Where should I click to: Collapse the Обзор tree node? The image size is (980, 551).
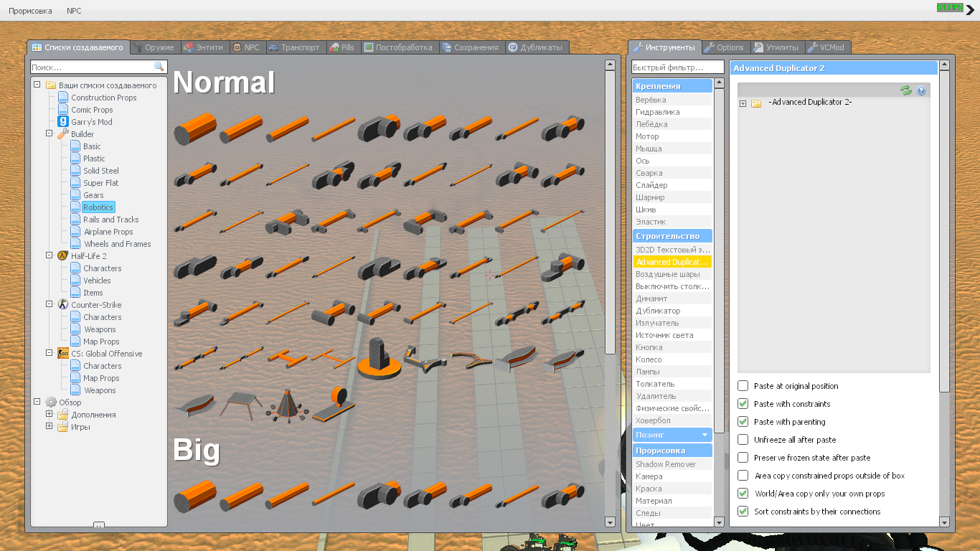point(37,402)
